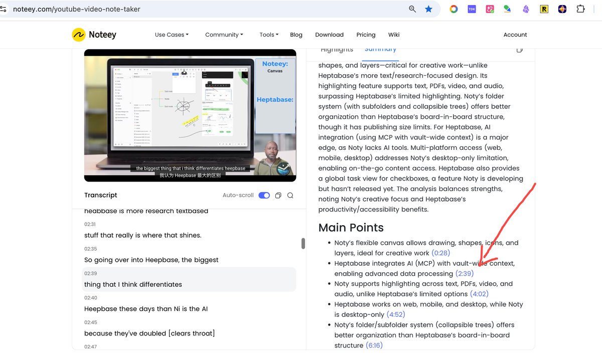602x364 pixels.
Task: Open the Pricing page
Action: click(366, 35)
